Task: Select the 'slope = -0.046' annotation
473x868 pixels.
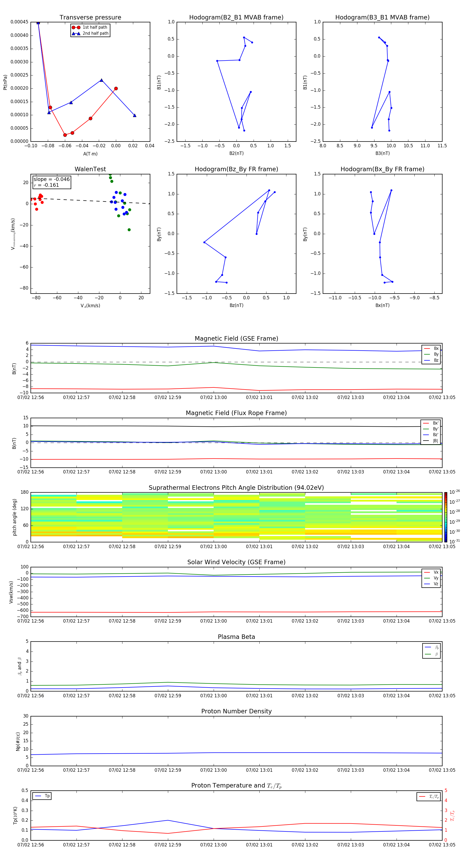Action: 52,179
